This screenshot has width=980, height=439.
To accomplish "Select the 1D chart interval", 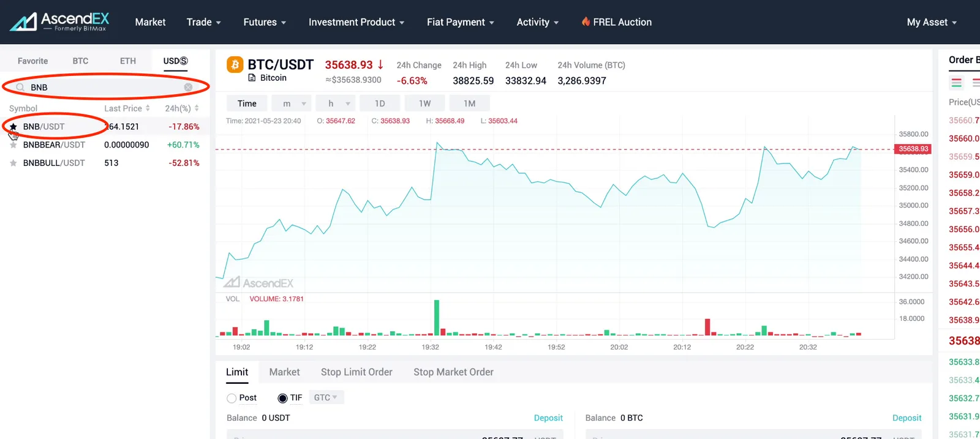I will (x=380, y=103).
